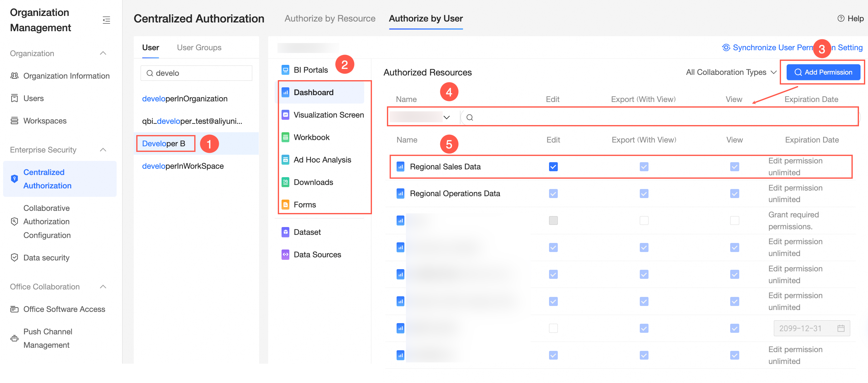The width and height of the screenshot is (868, 383).
Task: Click the user search field
Action: [196, 73]
